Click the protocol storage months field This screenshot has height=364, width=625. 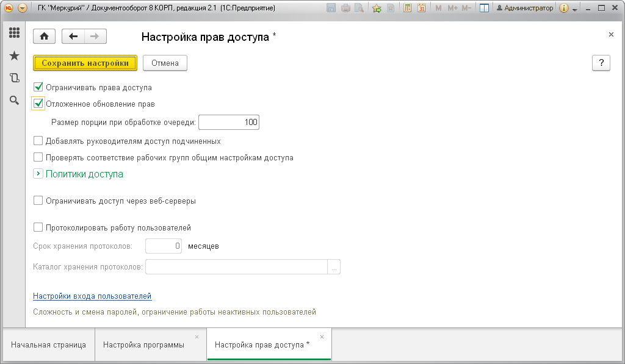[164, 246]
